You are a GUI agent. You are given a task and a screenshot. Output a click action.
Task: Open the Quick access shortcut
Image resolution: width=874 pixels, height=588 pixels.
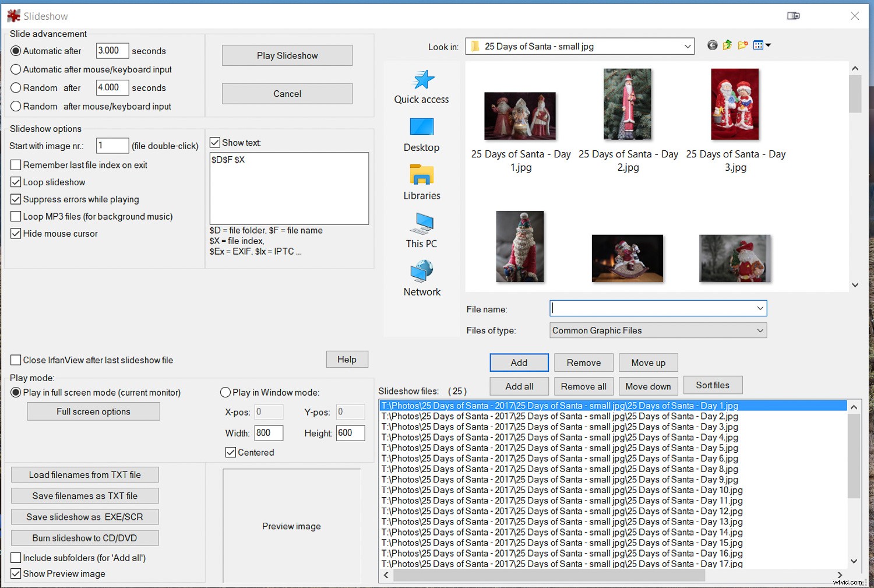pyautogui.click(x=421, y=86)
